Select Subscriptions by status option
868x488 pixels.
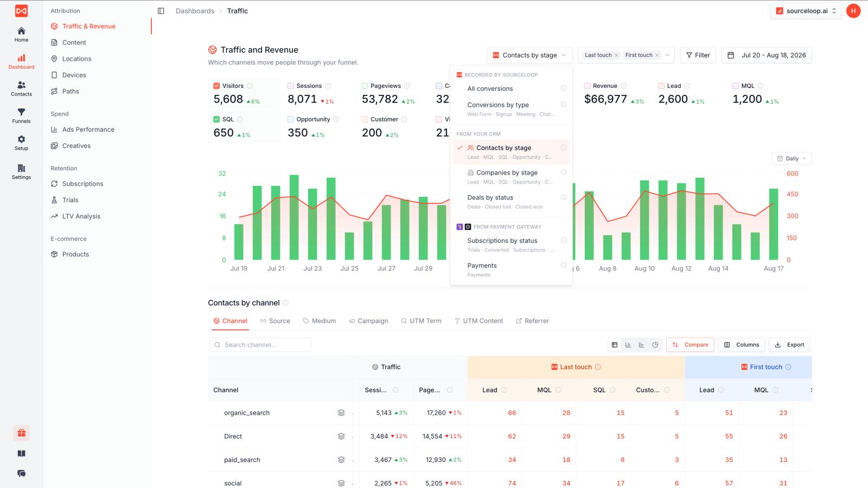[511, 245]
